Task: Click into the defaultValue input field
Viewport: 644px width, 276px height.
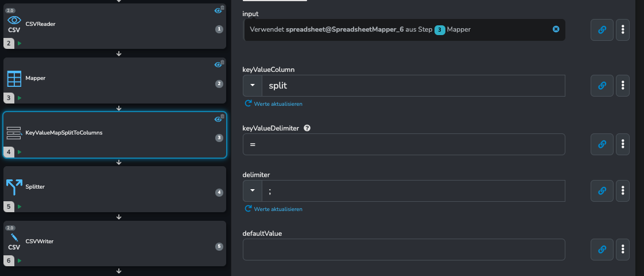Action: click(x=404, y=250)
